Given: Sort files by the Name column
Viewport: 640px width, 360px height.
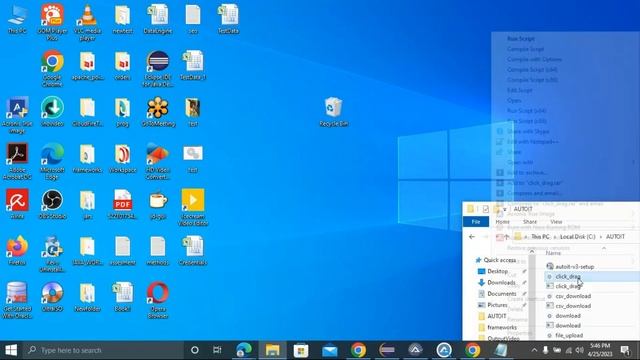Looking at the screenshot, I should point(553,253).
